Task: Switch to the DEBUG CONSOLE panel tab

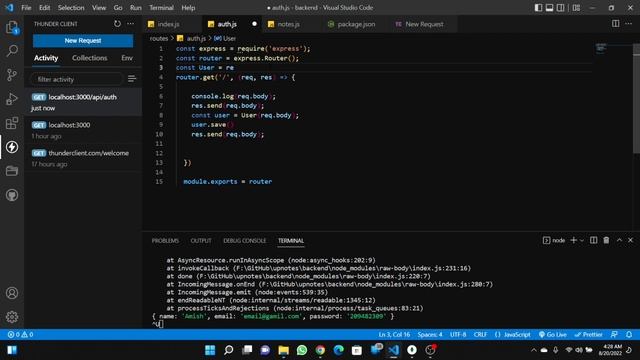Action: tap(244, 240)
